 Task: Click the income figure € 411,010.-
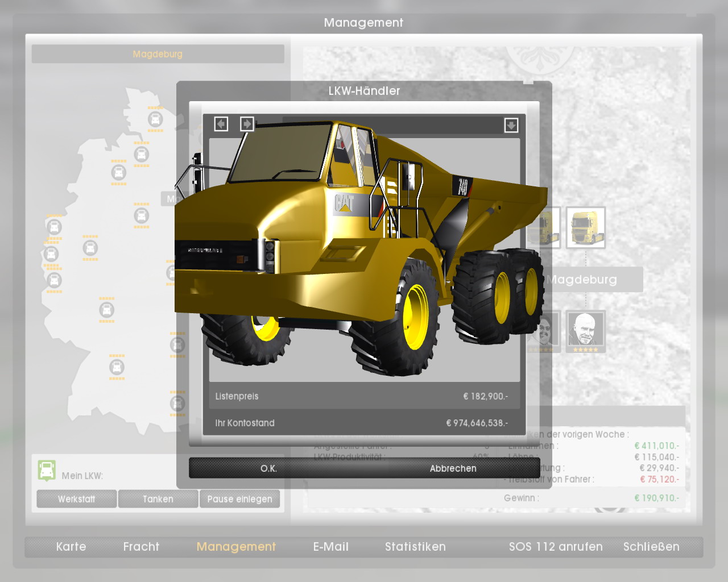click(656, 446)
